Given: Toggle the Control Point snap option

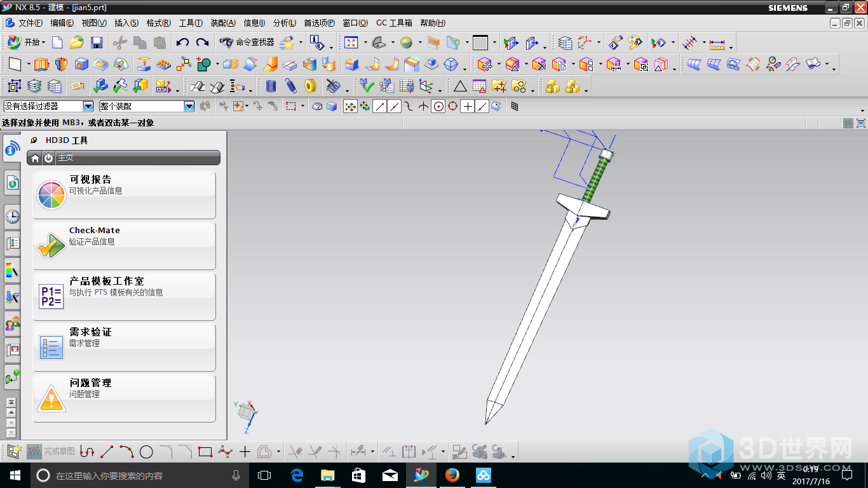Looking at the screenshot, I should pyautogui.click(x=409, y=106).
